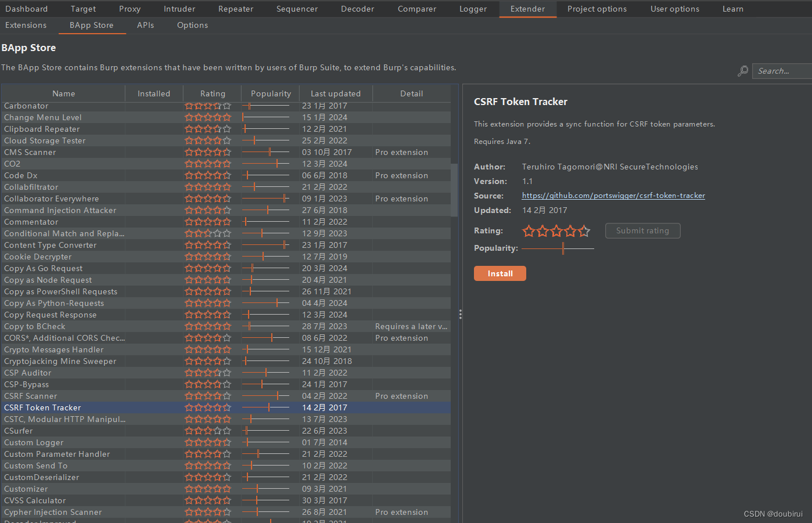Select the Cookie Decrypter row

click(x=226, y=257)
